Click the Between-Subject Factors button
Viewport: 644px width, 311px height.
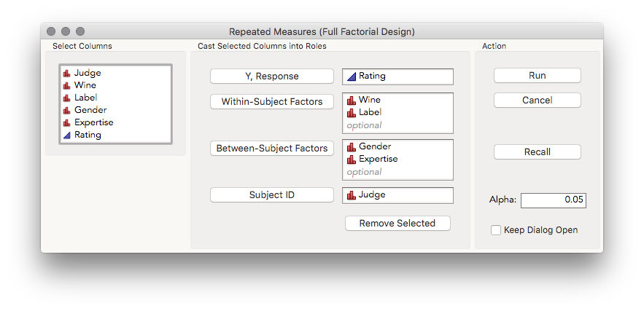point(272,148)
